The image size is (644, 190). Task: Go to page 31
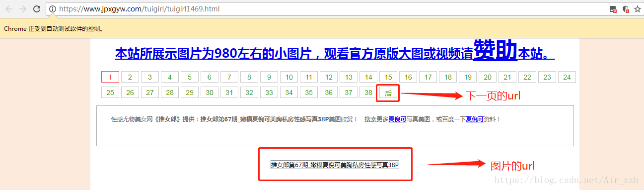point(229,93)
